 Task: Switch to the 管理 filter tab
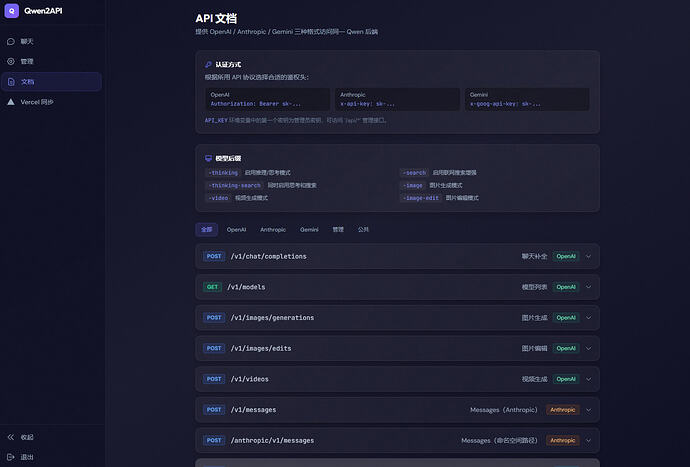pos(338,230)
